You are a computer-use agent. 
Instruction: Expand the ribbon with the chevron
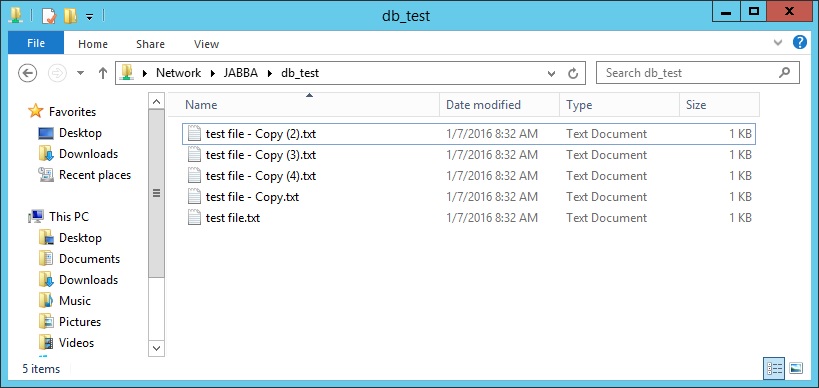pyautogui.click(x=778, y=43)
